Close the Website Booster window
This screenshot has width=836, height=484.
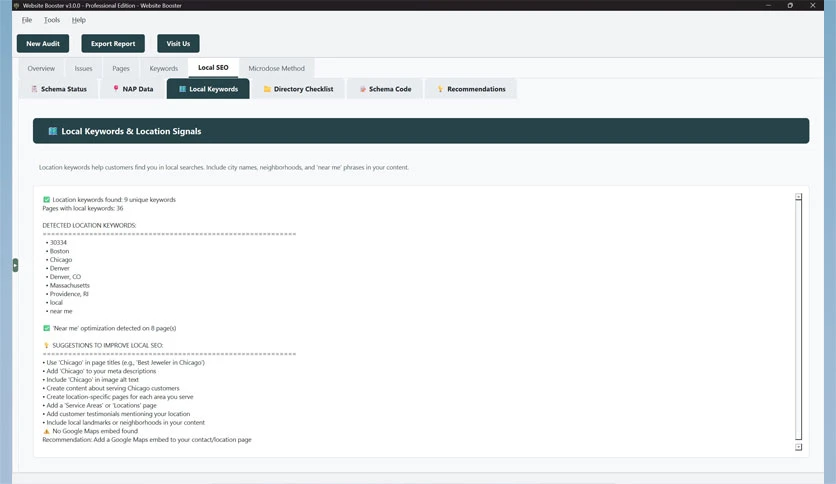coord(813,5)
